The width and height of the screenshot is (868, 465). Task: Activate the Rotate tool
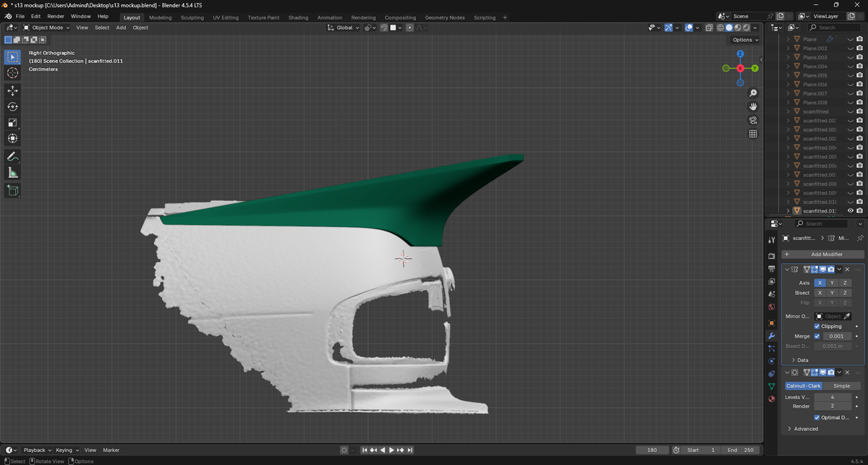[12, 106]
